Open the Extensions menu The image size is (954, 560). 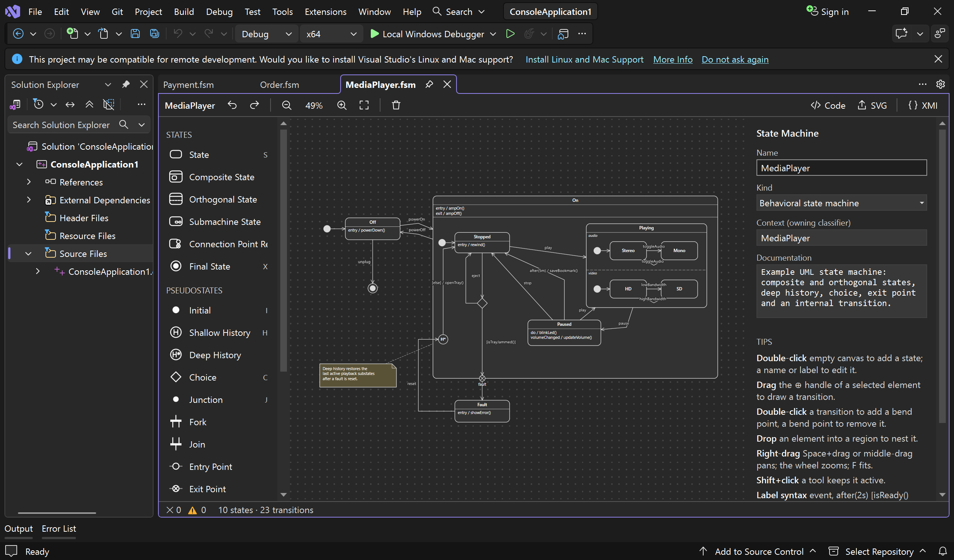point(326,12)
